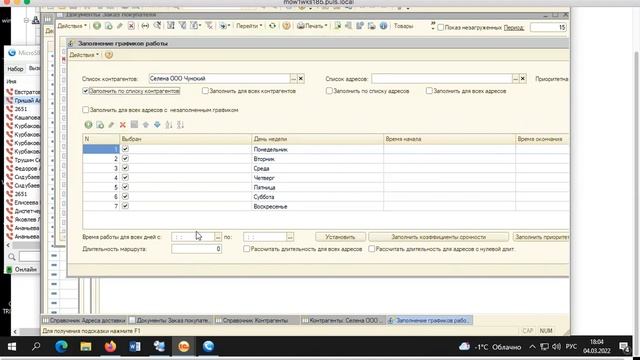Viewport: 640px width, 360px height.
Task: Enable Заполнить для всех адресов checkbox
Action: pyautogui.click(x=429, y=91)
